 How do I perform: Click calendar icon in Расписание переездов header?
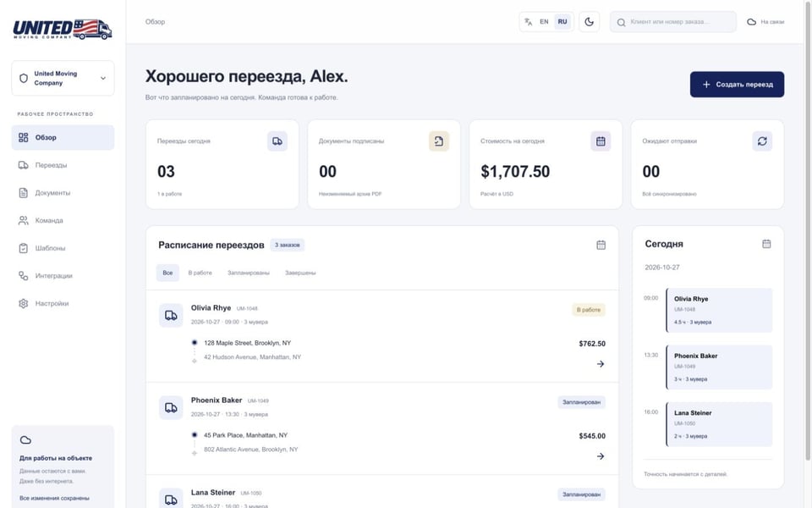(x=601, y=245)
